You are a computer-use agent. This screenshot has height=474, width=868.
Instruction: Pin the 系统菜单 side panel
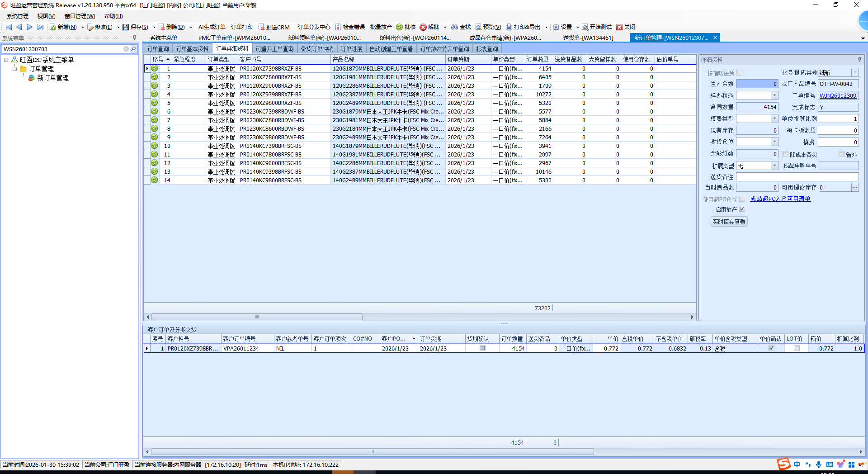[134, 38]
